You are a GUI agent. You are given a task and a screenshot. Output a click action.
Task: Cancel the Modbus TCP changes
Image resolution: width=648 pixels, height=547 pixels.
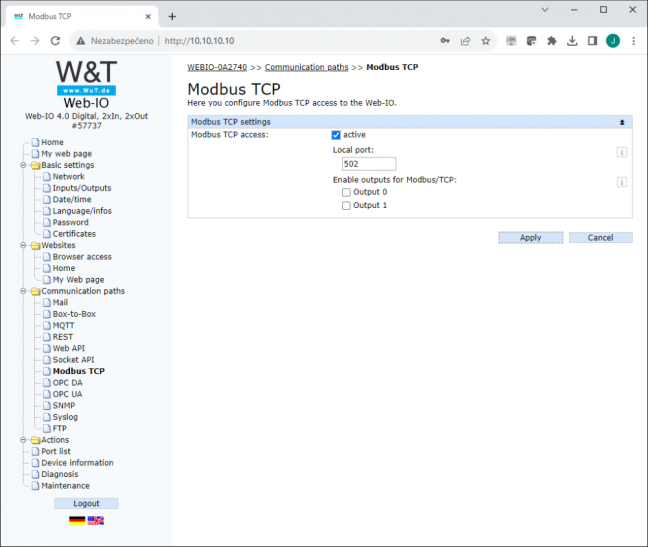(x=600, y=238)
